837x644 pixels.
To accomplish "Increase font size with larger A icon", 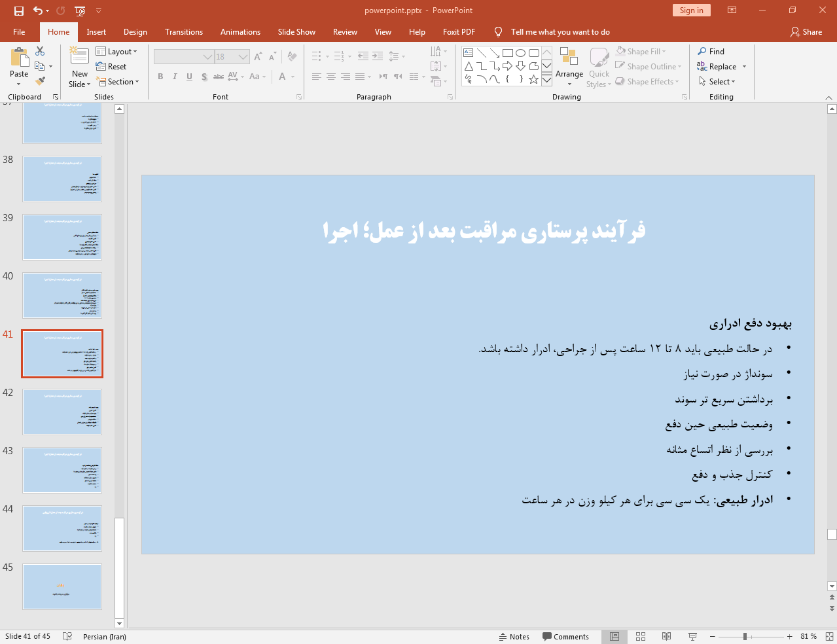I will click(x=258, y=57).
